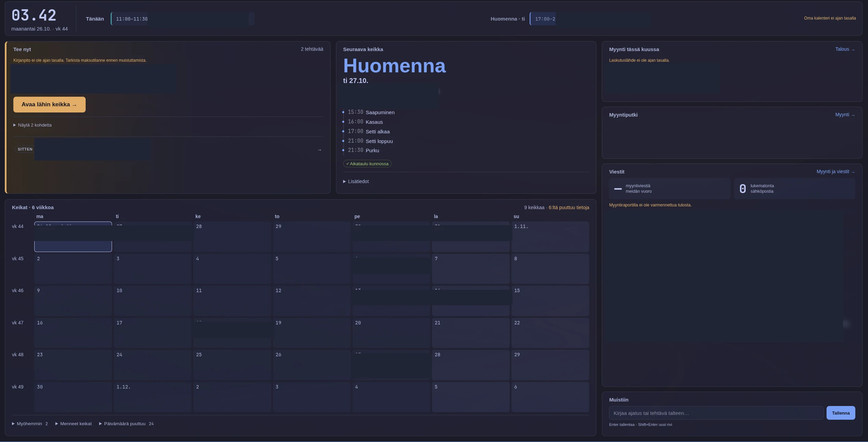Viewport: 868px width, 442px height.
Task: Open tomorrow's 17:00 event chip
Action: (x=590, y=19)
